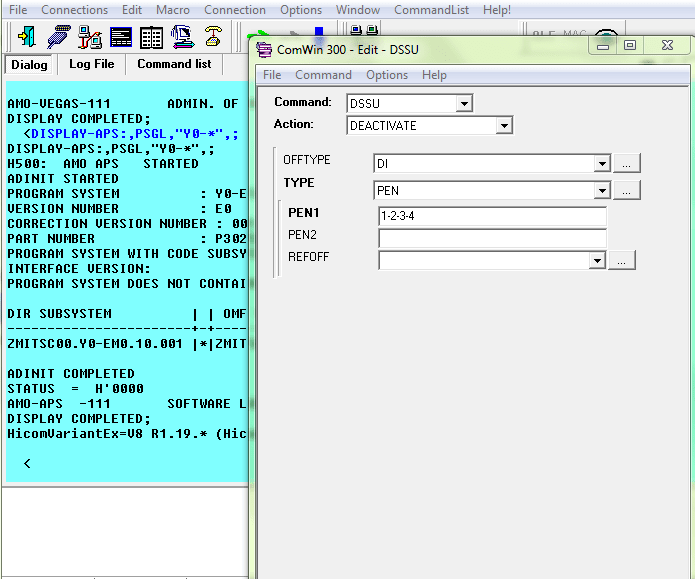This screenshot has height=579, width=695.
Task: Click the open book table icon
Action: click(x=152, y=37)
